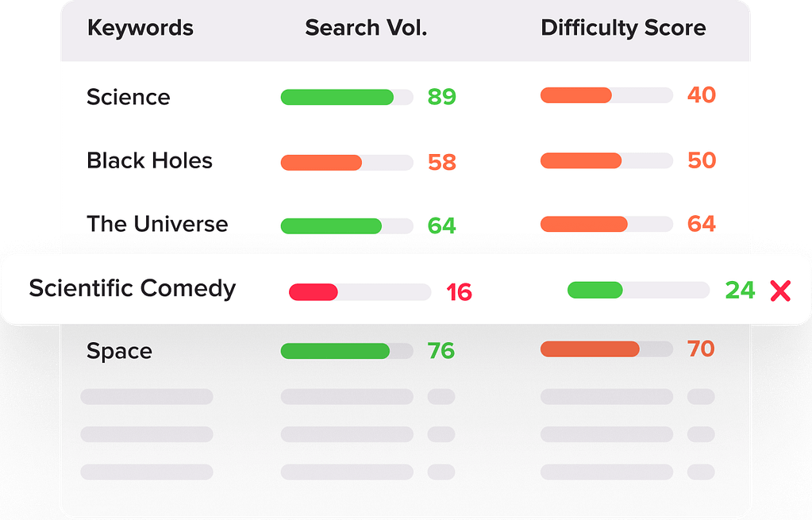Click Science difficulty score bar
The image size is (812, 520).
(606, 95)
